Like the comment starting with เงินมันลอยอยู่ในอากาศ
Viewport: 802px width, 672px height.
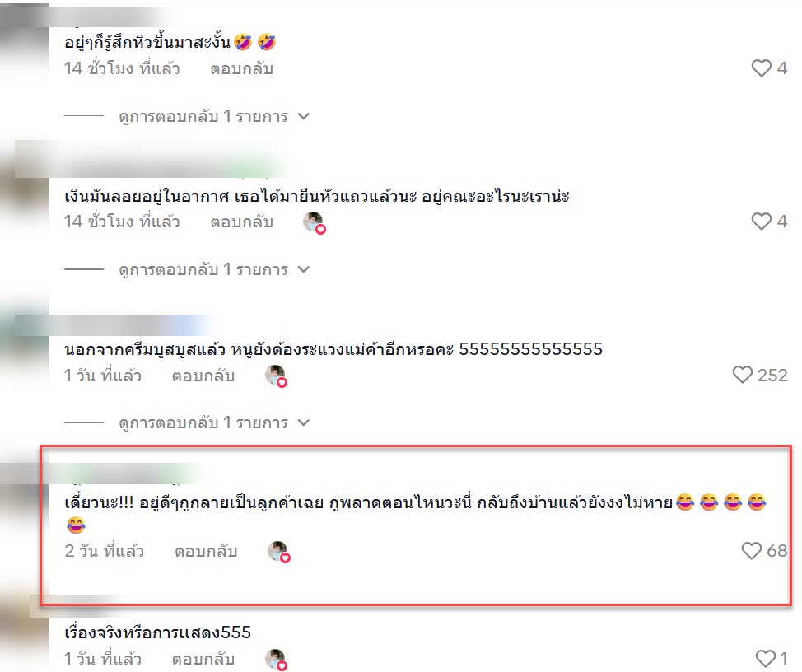point(761,221)
